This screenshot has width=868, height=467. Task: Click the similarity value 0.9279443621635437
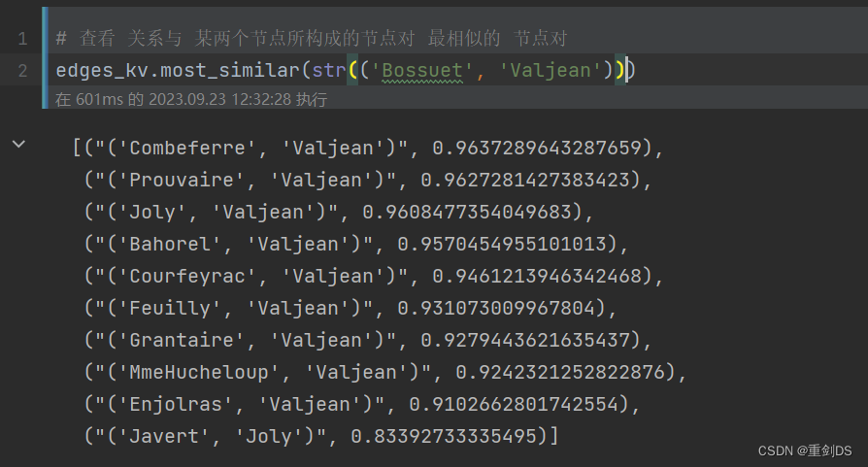[525, 341]
